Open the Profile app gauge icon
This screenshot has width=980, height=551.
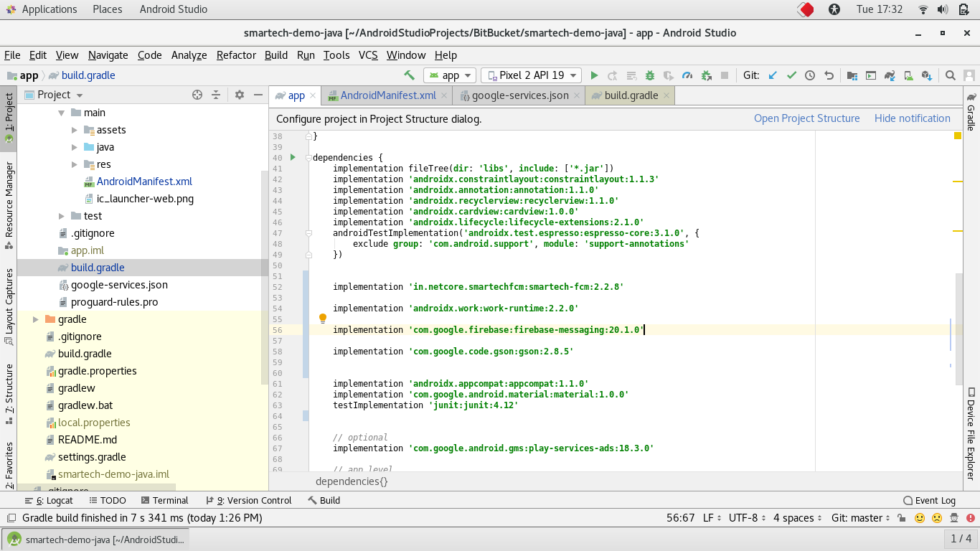pos(687,75)
